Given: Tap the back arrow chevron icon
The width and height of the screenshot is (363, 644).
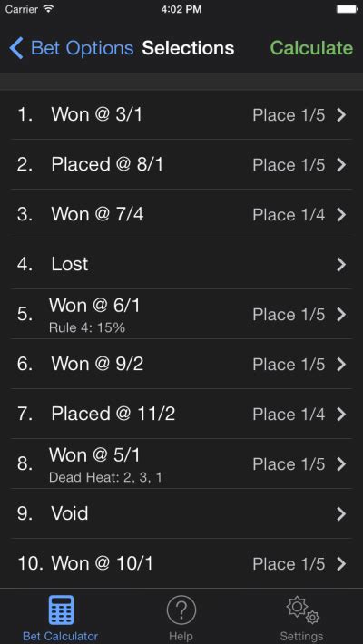Looking at the screenshot, I should [16, 48].
